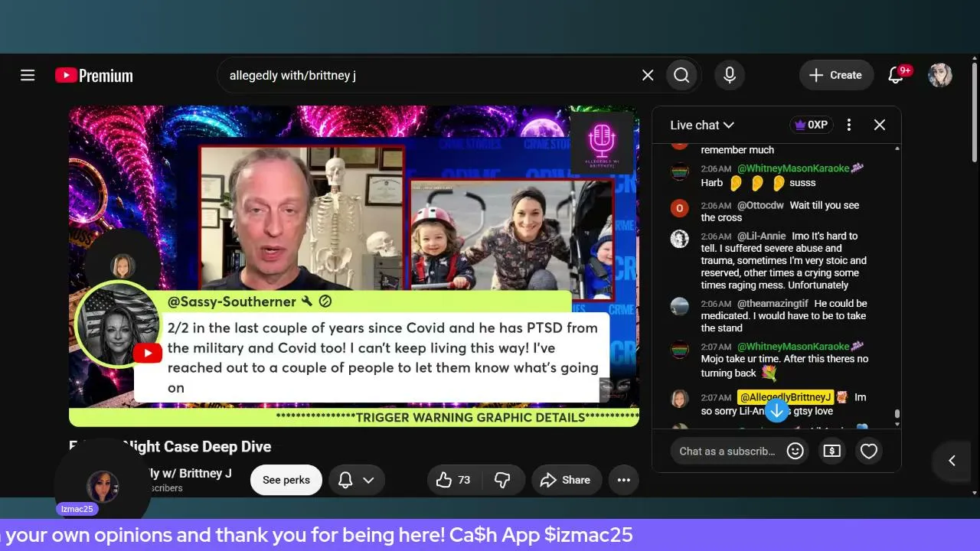
Task: Open @AllegedlyBrittneyJ highlighted chat author
Action: (786, 397)
